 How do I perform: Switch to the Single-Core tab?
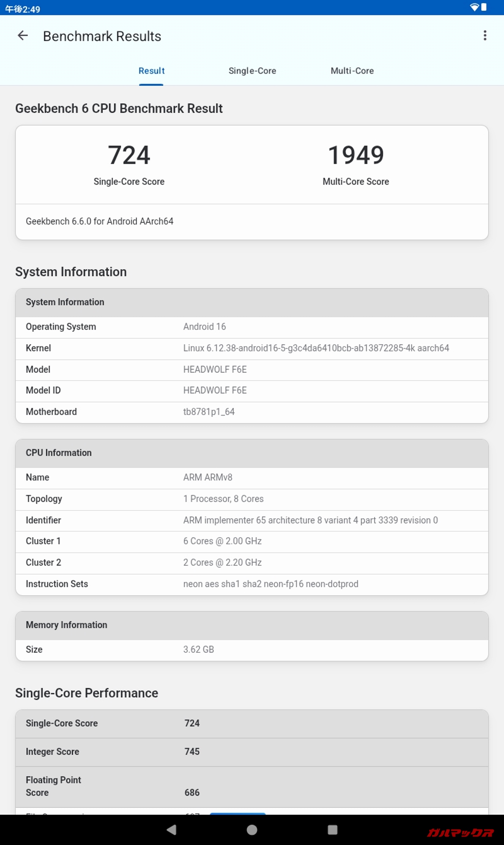tap(252, 71)
